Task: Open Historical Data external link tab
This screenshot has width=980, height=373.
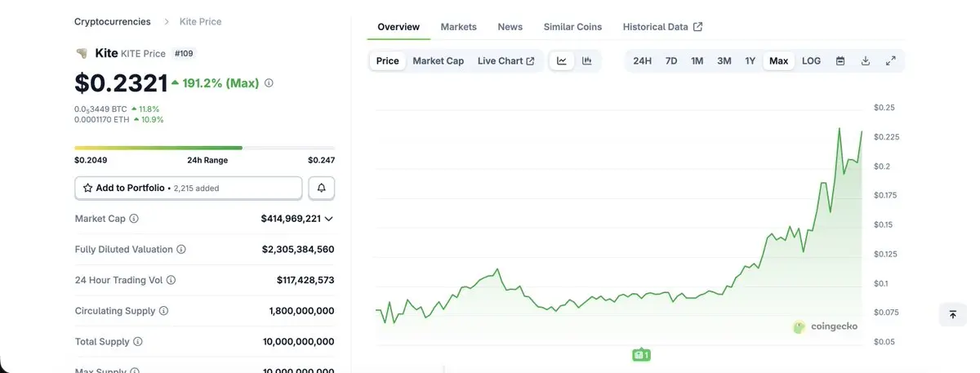Action: coord(662,27)
